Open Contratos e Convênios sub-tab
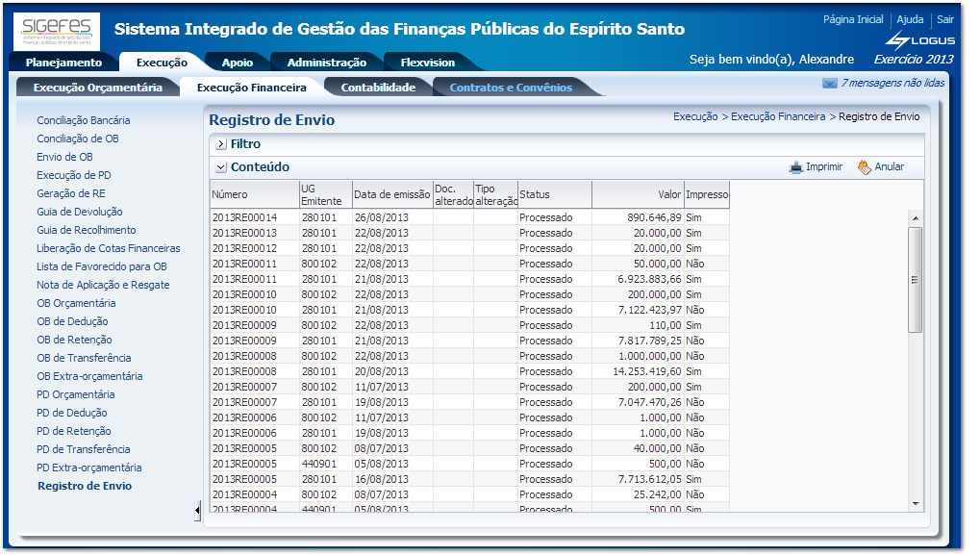Screen dimensions: 980x556 511,88
